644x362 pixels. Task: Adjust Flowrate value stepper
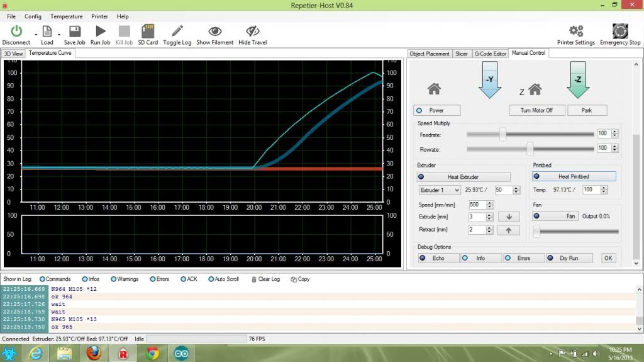click(x=614, y=148)
